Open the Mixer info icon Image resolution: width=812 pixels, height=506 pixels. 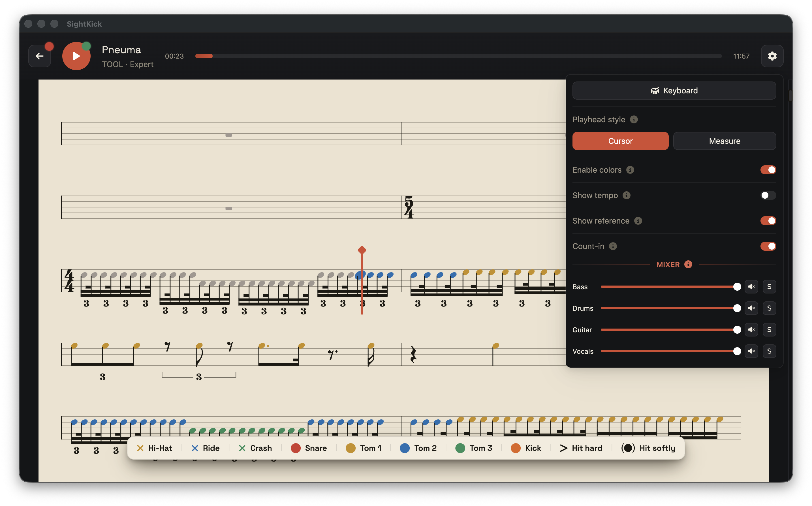[x=688, y=264]
